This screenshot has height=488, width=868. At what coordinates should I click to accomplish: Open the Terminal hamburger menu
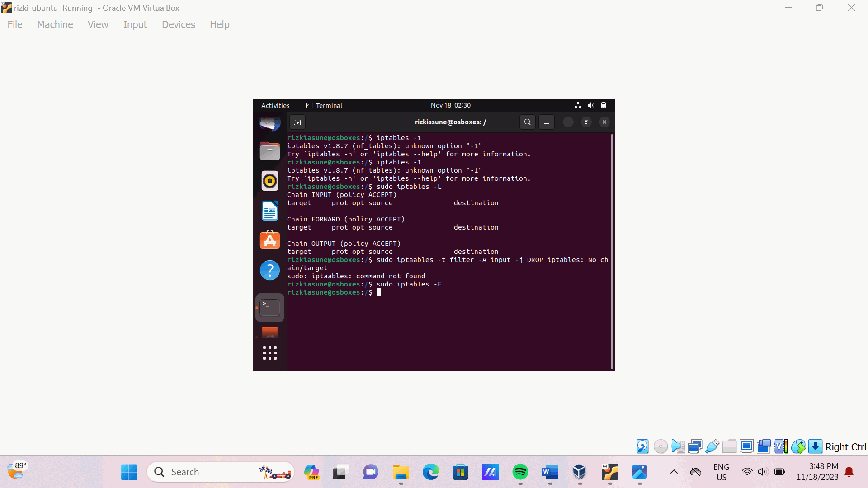546,122
